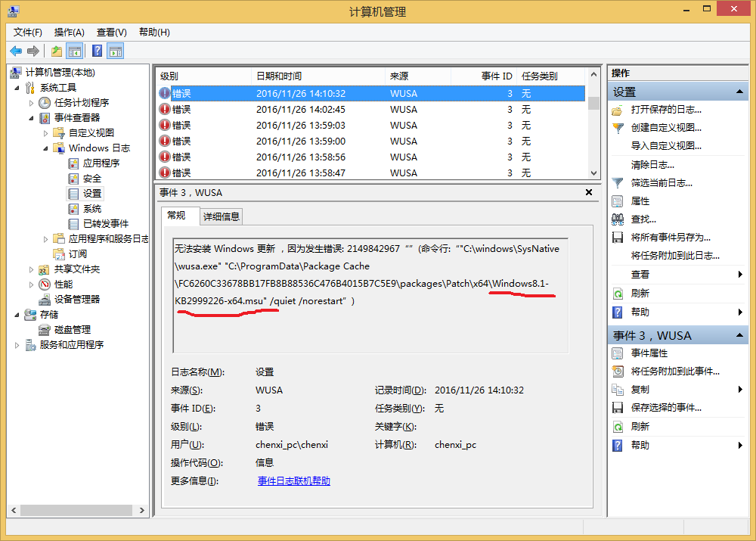Select Forwarded Events (已转发事件) log
The height and width of the screenshot is (541, 756).
coord(106,223)
